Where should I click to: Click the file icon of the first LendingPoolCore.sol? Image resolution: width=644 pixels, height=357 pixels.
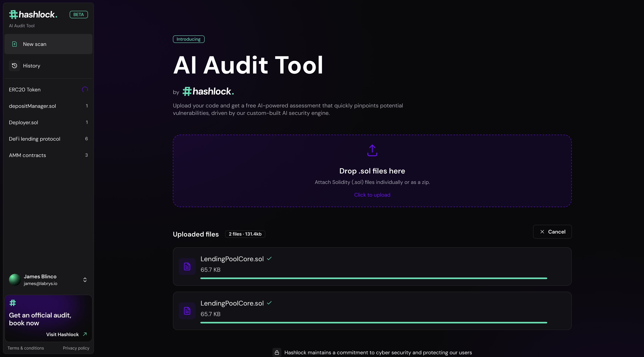pos(187,266)
